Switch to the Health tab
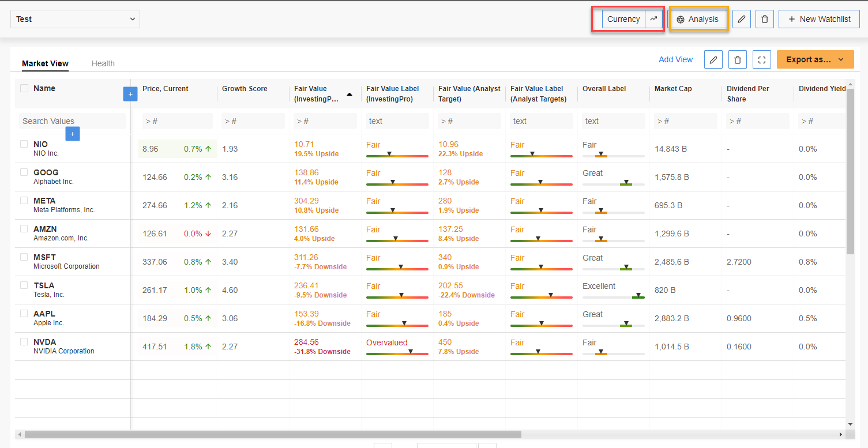This screenshot has height=448, width=868. point(103,64)
